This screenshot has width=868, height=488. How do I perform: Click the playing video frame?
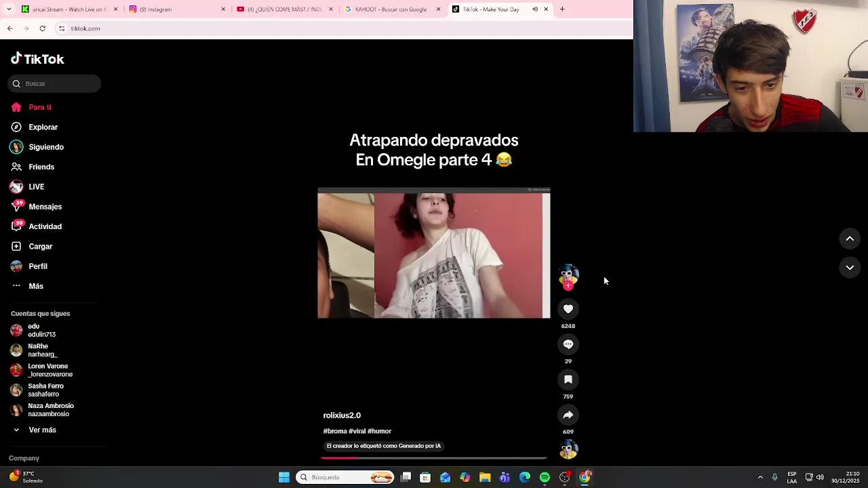coord(434,253)
